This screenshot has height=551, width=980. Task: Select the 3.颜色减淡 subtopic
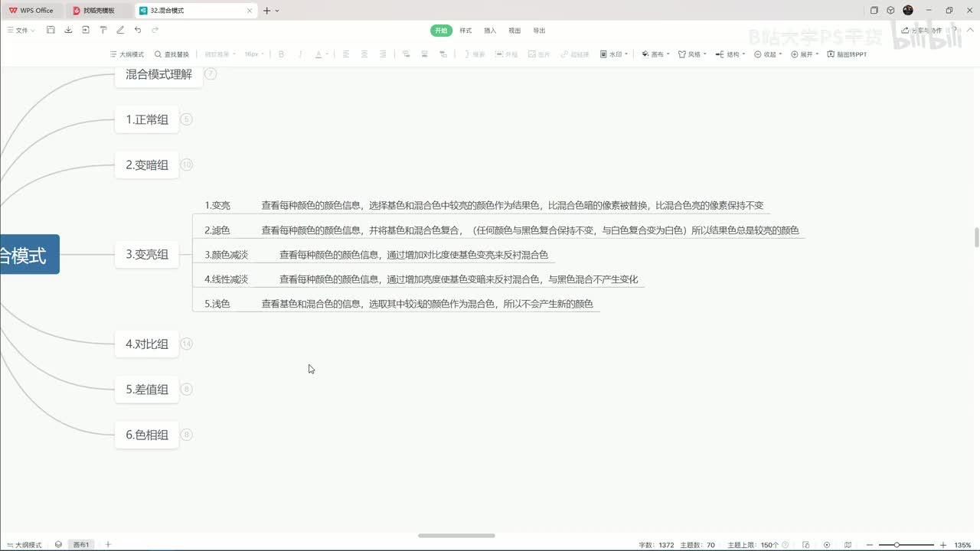[x=227, y=255]
